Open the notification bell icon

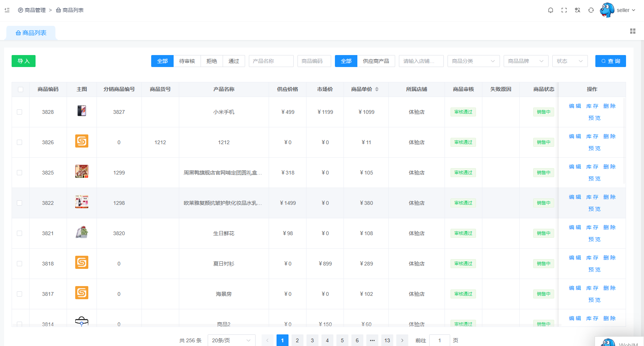click(550, 10)
